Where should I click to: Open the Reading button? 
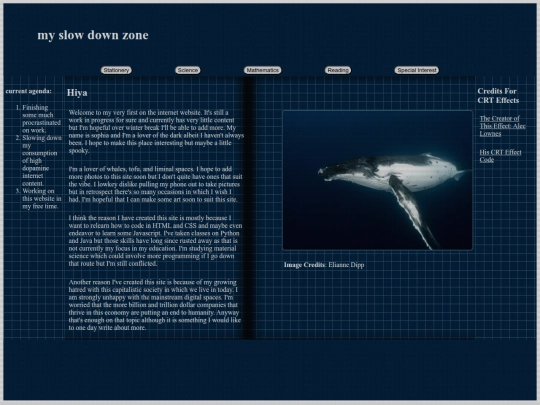point(338,70)
